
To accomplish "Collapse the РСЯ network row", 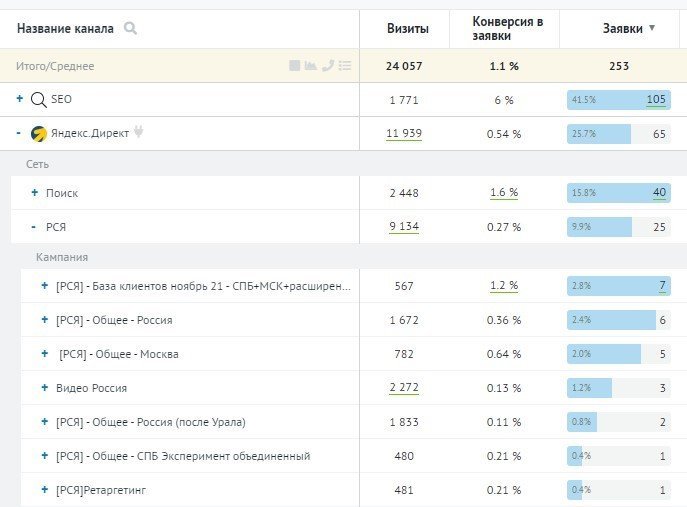I will tap(35, 227).
